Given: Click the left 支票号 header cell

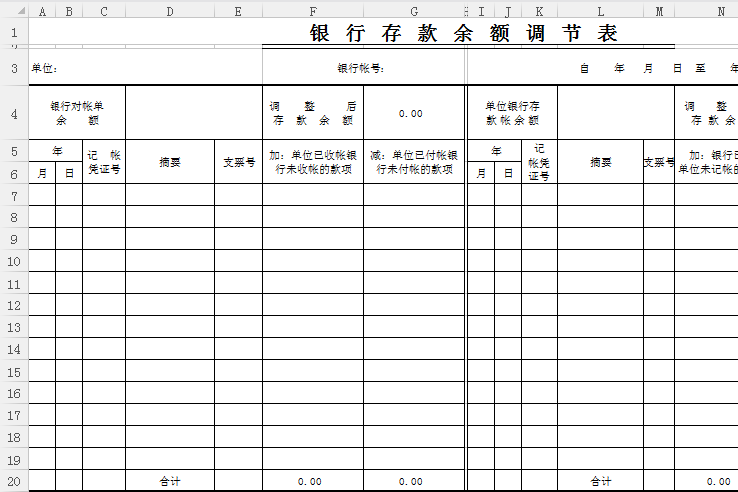Looking at the screenshot, I should point(238,162).
